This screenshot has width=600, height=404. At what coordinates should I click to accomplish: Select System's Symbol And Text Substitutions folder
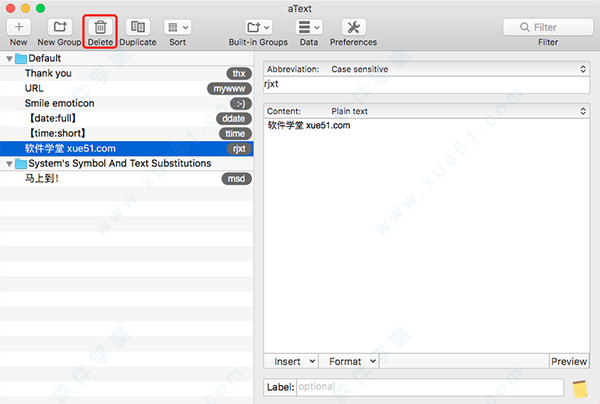click(126, 163)
